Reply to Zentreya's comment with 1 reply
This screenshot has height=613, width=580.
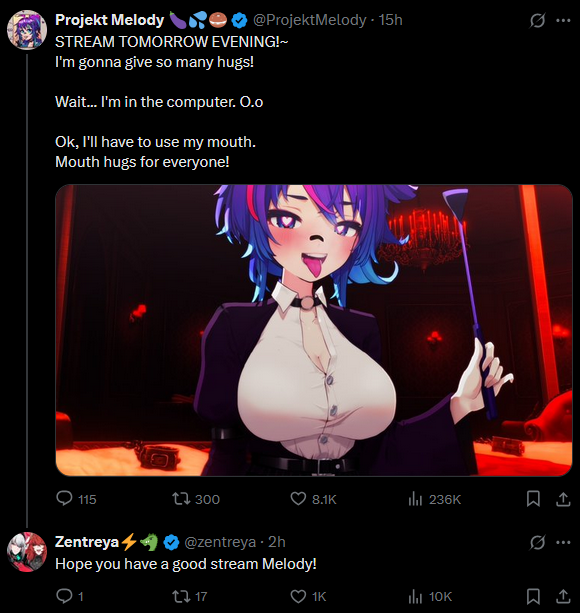[x=70, y=596]
